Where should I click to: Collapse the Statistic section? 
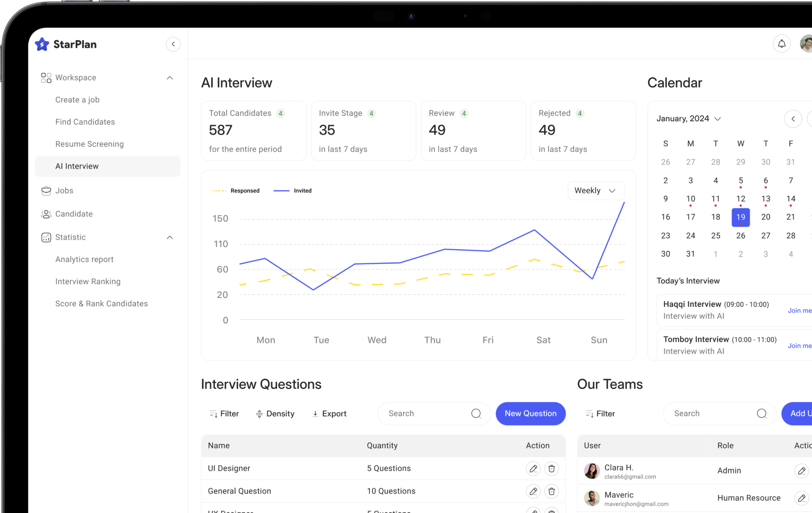coord(170,237)
